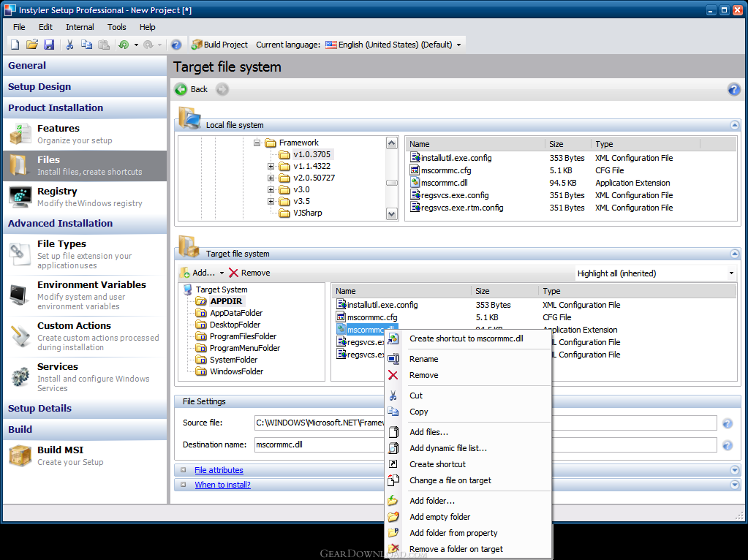
Task: Select the Target System root node
Action: 215,290
